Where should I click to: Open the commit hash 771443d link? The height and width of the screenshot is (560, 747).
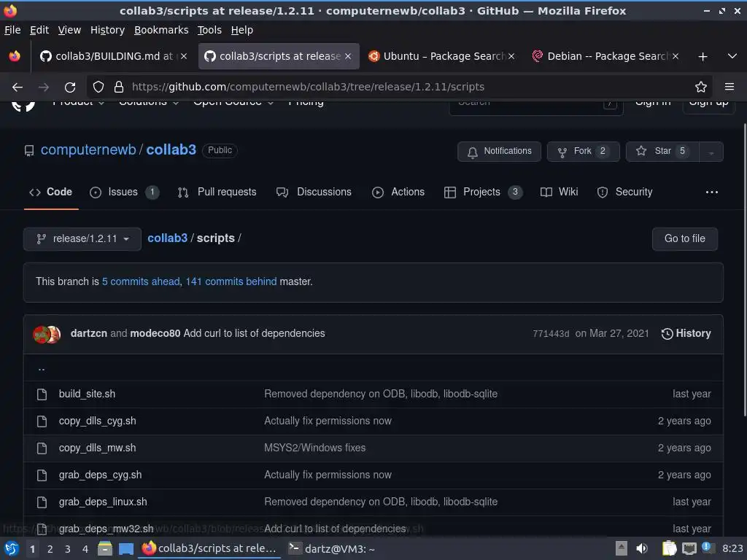coord(551,334)
